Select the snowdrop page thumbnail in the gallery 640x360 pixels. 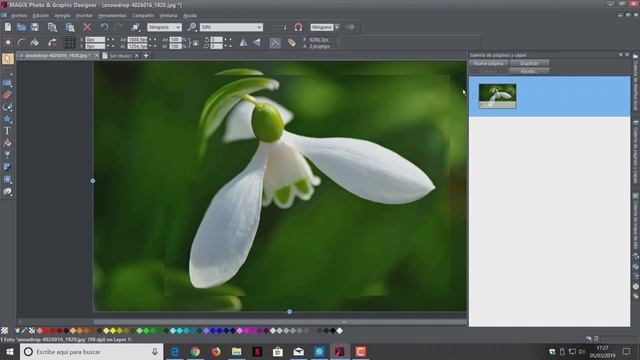[x=497, y=96]
